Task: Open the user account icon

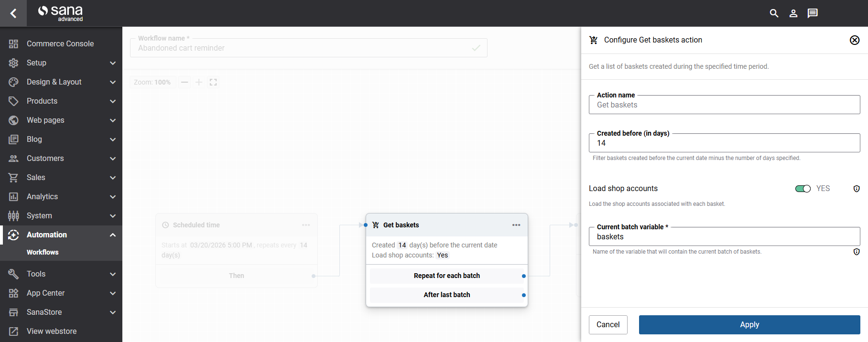Action: (793, 13)
